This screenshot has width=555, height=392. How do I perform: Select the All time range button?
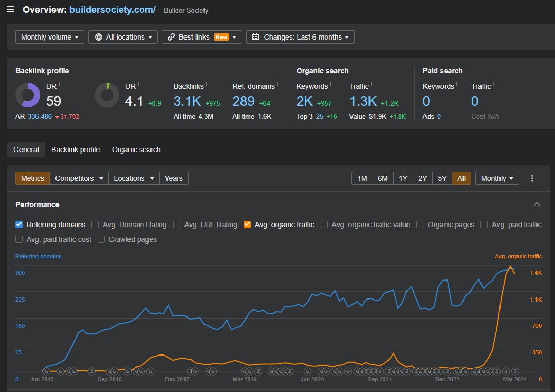click(461, 178)
